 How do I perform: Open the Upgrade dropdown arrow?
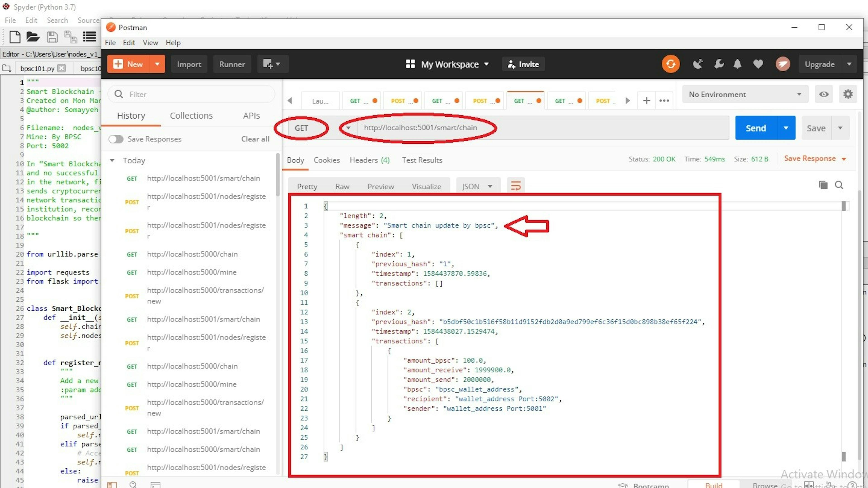[849, 64]
